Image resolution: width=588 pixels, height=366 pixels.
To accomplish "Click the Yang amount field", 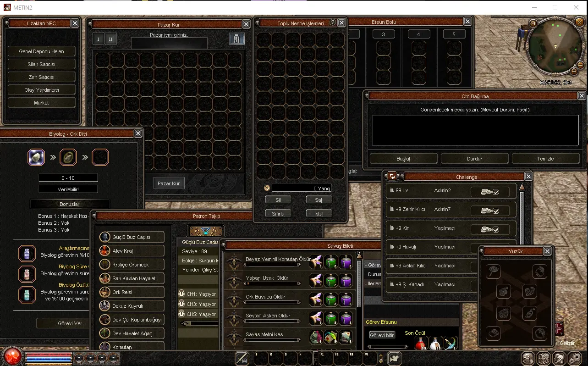I will (301, 188).
